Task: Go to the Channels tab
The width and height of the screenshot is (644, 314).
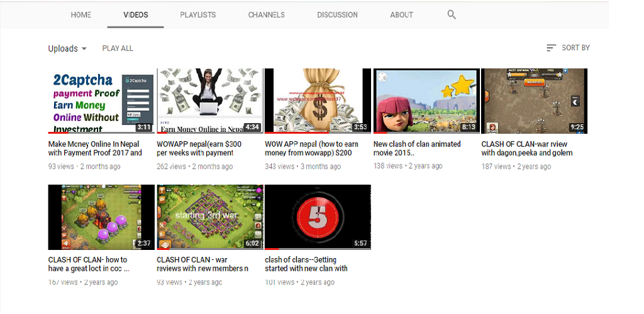Action: [266, 14]
